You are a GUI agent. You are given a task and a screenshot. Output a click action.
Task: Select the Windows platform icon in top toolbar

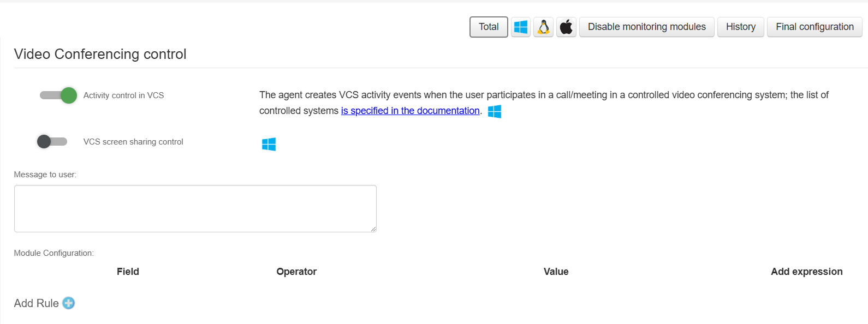tap(521, 27)
